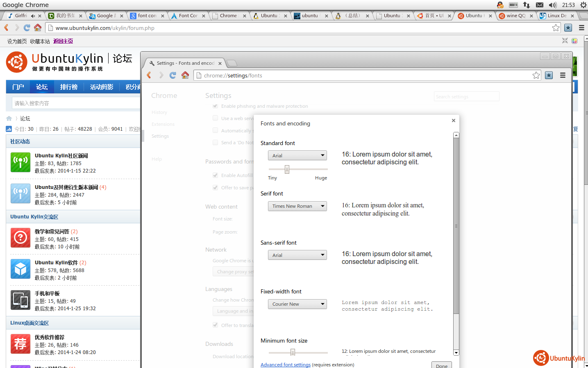
Task: Click home icon in Settings window toolbar
Action: pos(185,75)
